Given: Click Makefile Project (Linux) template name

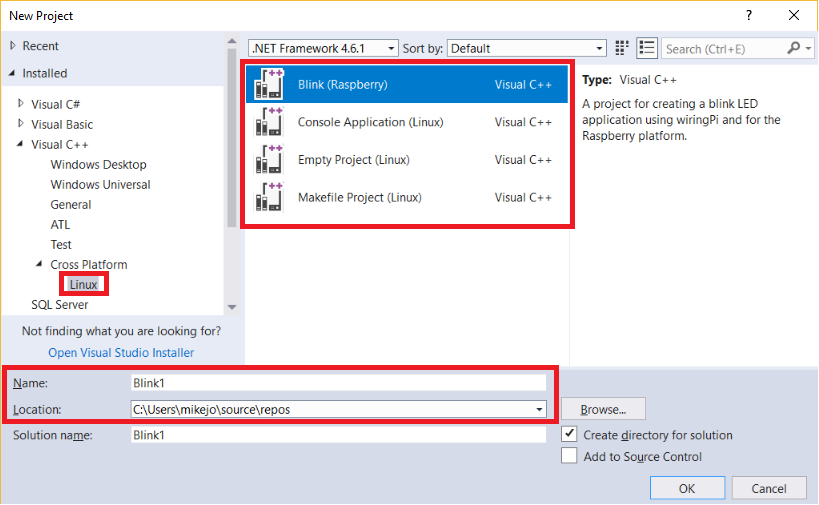Looking at the screenshot, I should coord(359,197).
